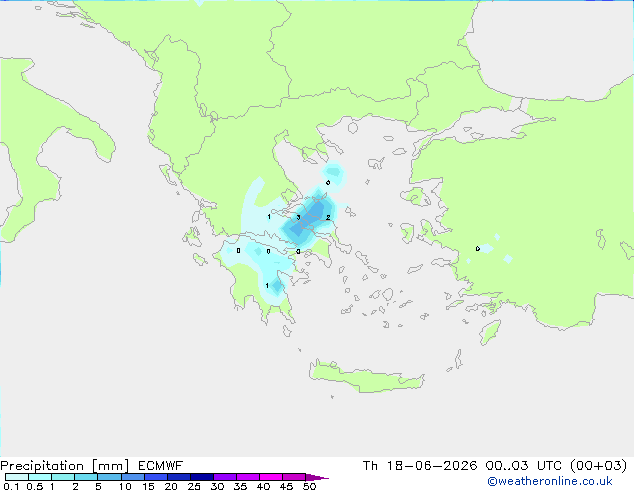Click the precipitation value '2' on the map
This screenshot has width=634, height=490.
pyautogui.click(x=328, y=218)
